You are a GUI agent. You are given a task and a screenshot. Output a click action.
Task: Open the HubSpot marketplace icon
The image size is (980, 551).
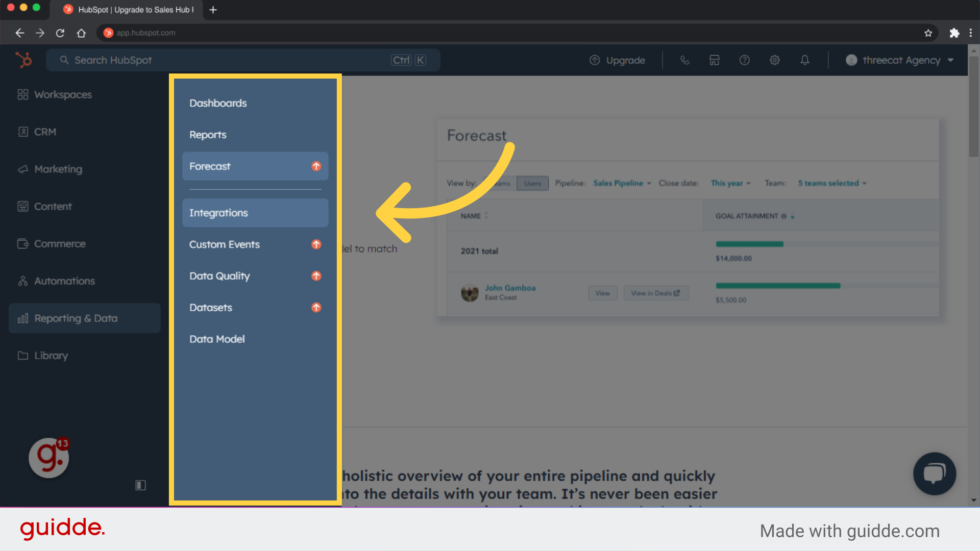(714, 60)
